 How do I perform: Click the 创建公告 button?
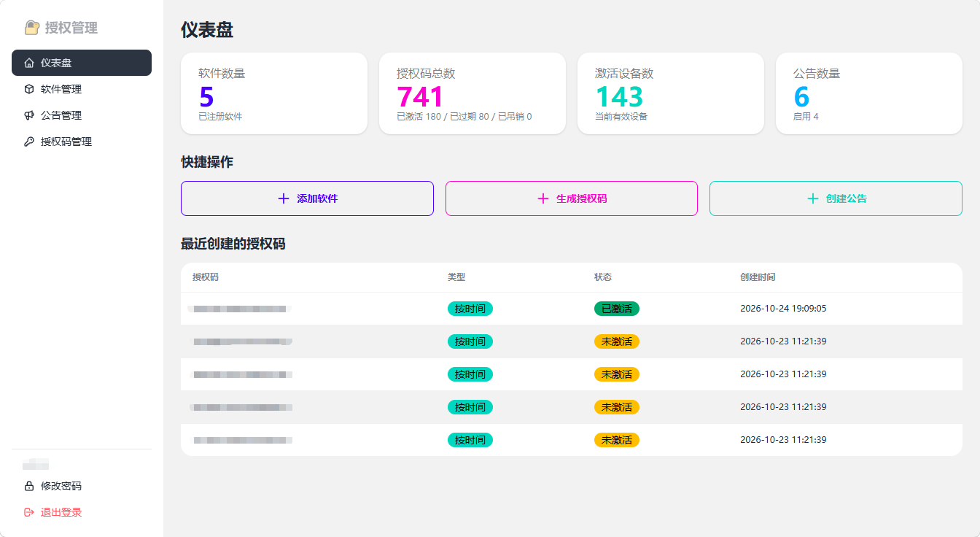click(836, 198)
